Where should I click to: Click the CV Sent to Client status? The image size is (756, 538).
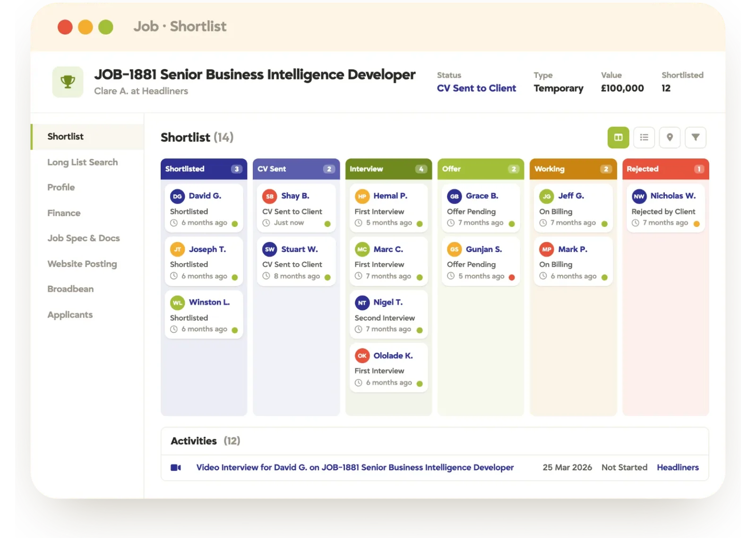[x=476, y=88]
